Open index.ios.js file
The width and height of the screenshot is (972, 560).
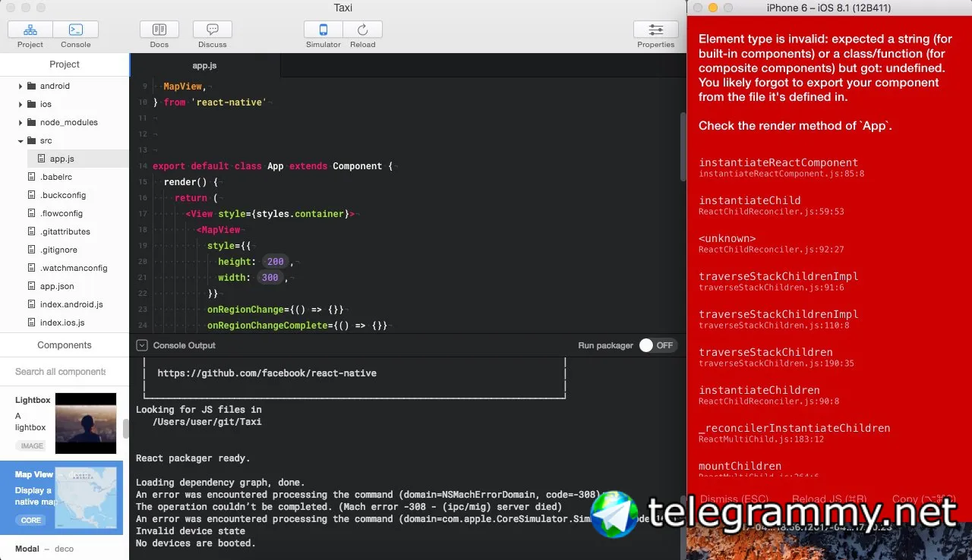pos(64,322)
